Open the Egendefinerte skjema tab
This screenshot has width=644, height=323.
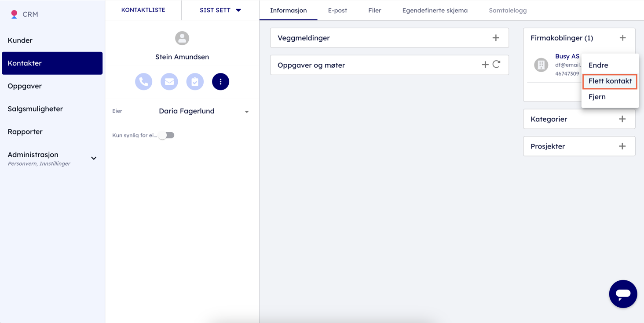435,10
